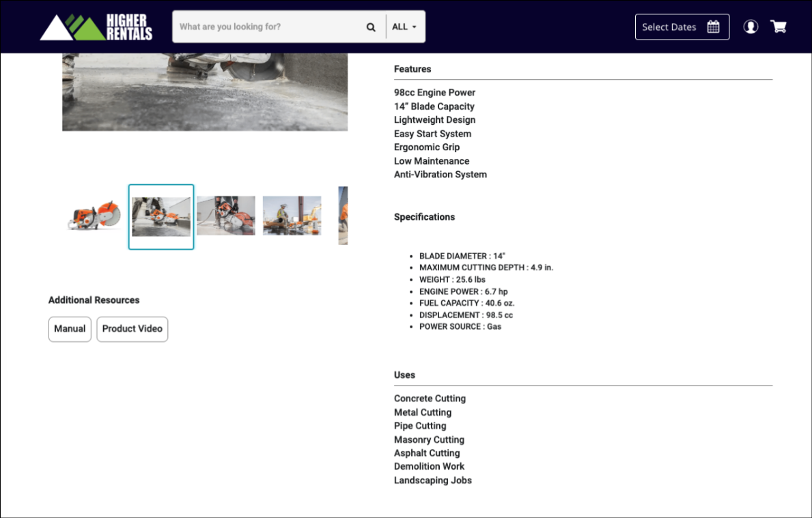Open the Manual resource button

pyautogui.click(x=70, y=329)
